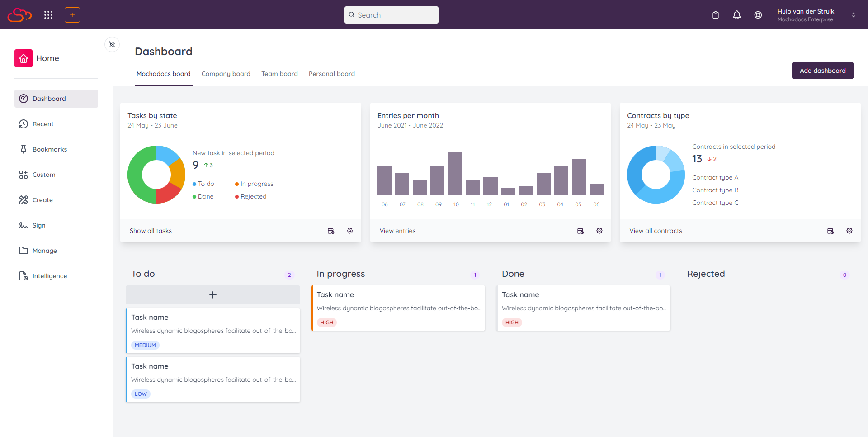Open Bookmarks in the sidebar
Screen dimensions: 868x437
tap(56, 149)
